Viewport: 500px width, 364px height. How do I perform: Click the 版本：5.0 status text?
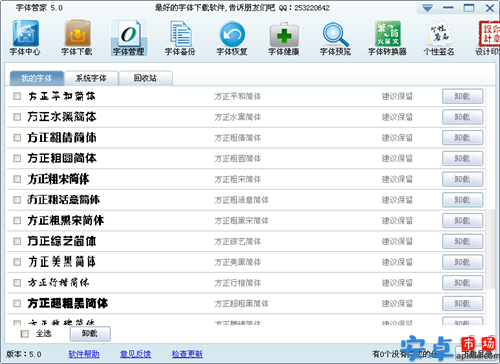[24, 354]
